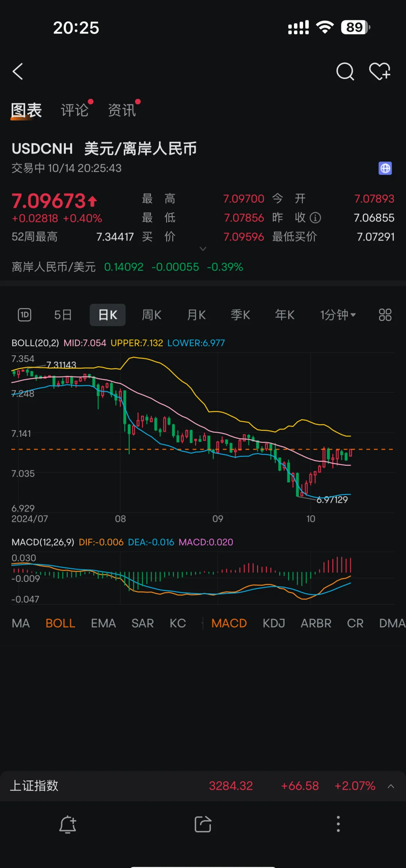Tap the BOLL UPPER:7.132 readout
The height and width of the screenshot is (868, 406).
pos(137,343)
